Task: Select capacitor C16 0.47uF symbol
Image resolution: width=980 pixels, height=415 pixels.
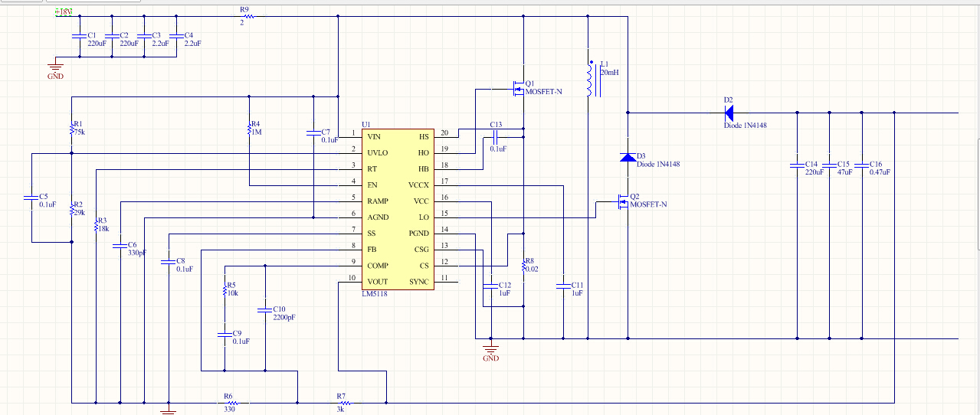Action: (x=861, y=165)
